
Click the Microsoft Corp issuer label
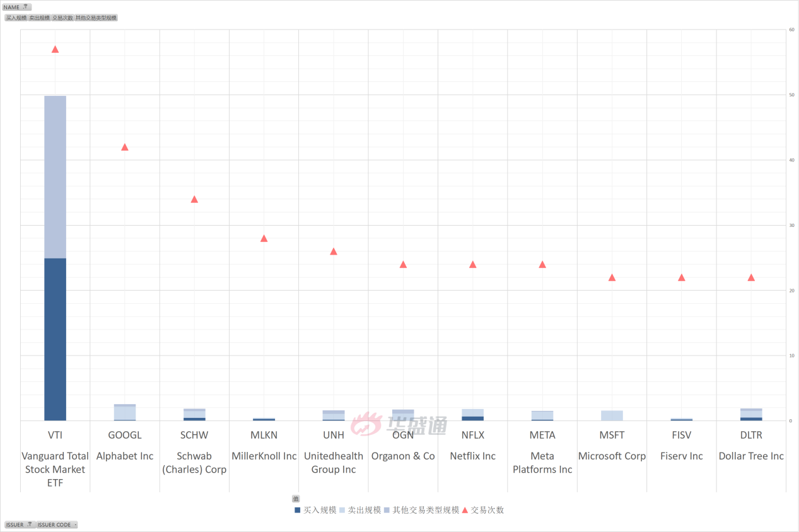pyautogui.click(x=612, y=456)
